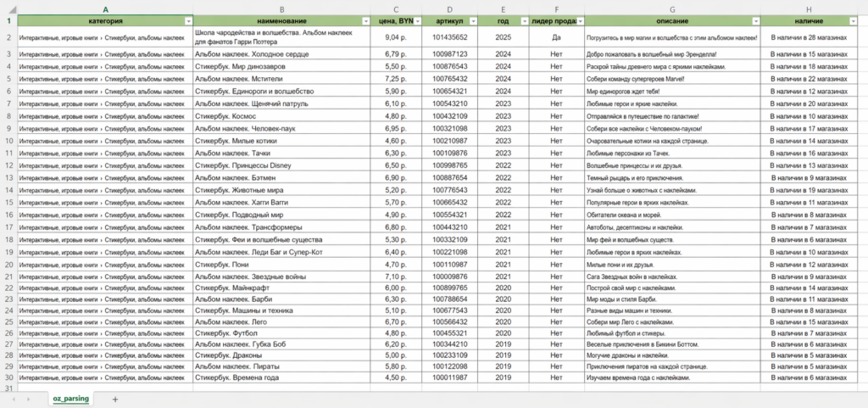Add a new sheet with the plus button

pos(115,399)
